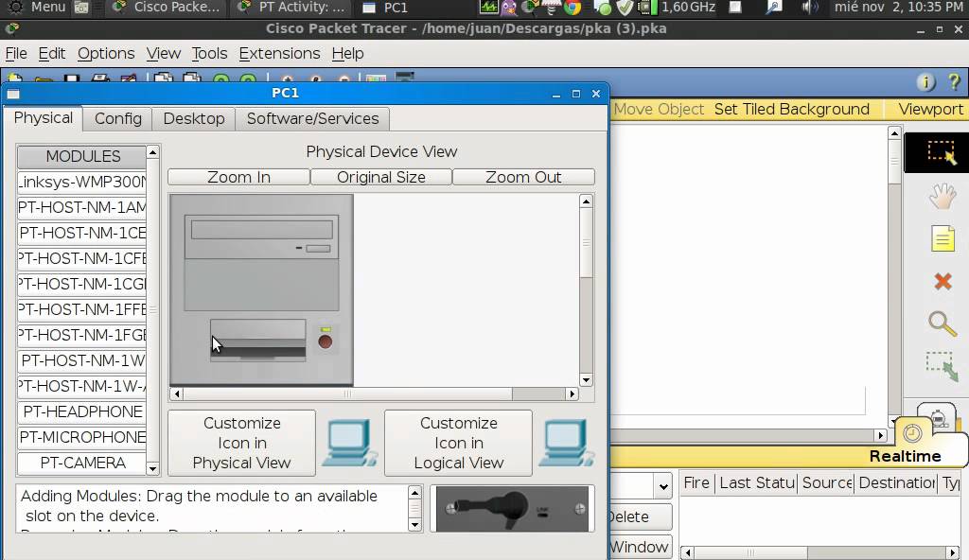Select the PT-HOST-NM-1CE module
This screenshot has width=969, height=560.
(x=82, y=233)
